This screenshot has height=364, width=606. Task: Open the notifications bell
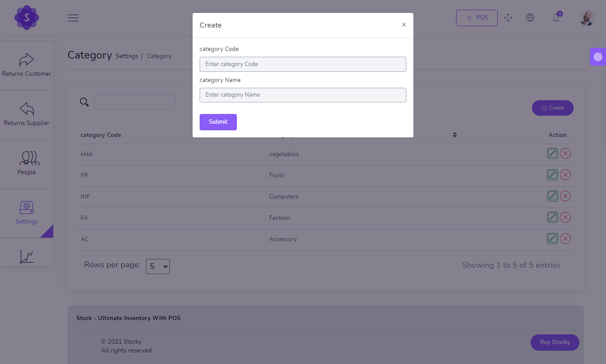[x=556, y=17]
